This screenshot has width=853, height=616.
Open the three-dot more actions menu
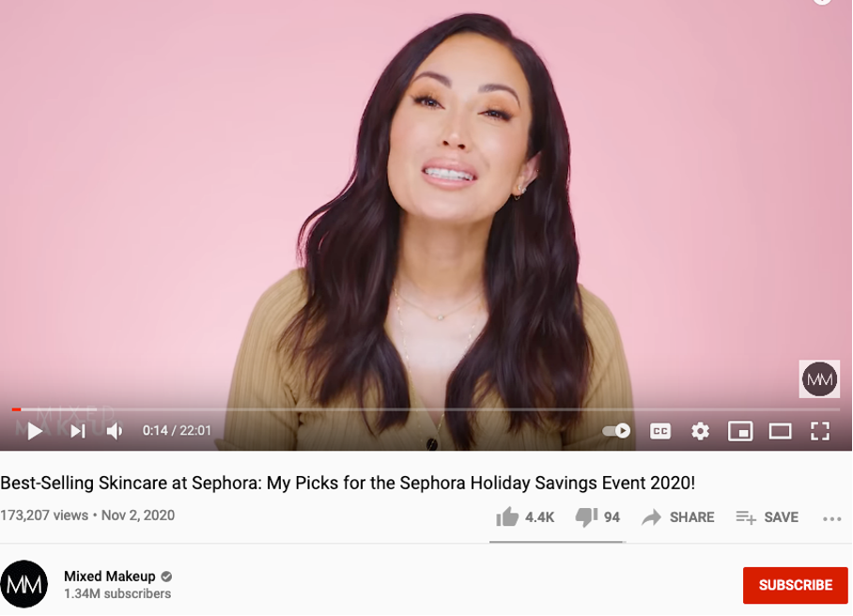(831, 519)
